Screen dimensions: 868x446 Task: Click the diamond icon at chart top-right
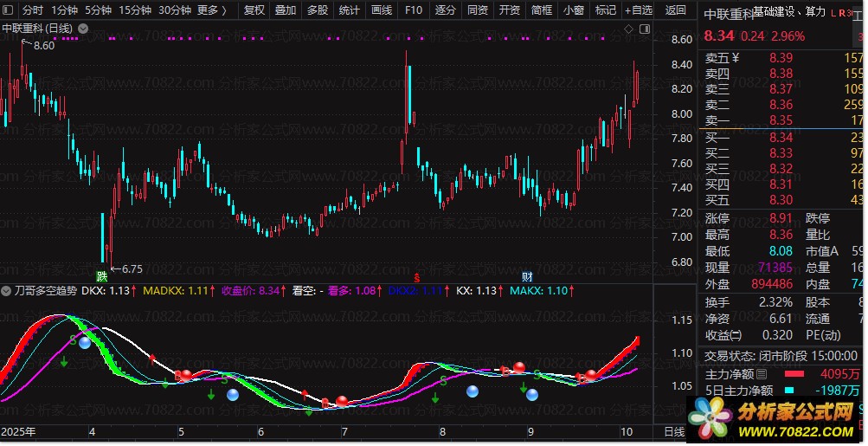point(627,28)
